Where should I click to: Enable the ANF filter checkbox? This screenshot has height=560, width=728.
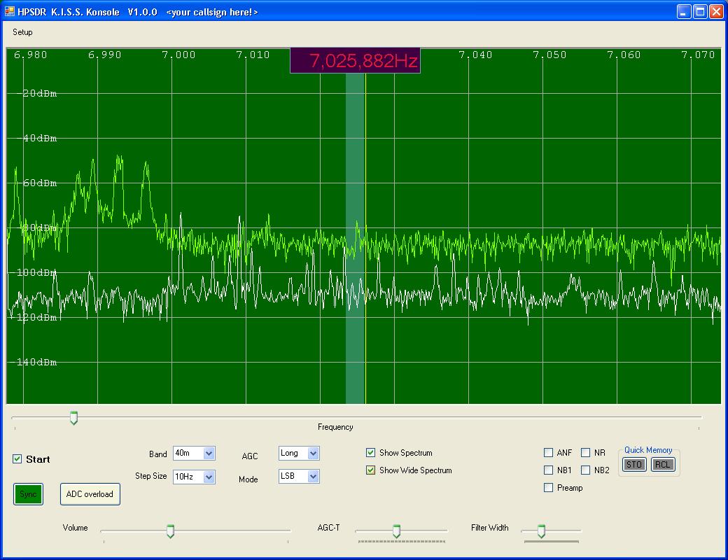coord(549,453)
